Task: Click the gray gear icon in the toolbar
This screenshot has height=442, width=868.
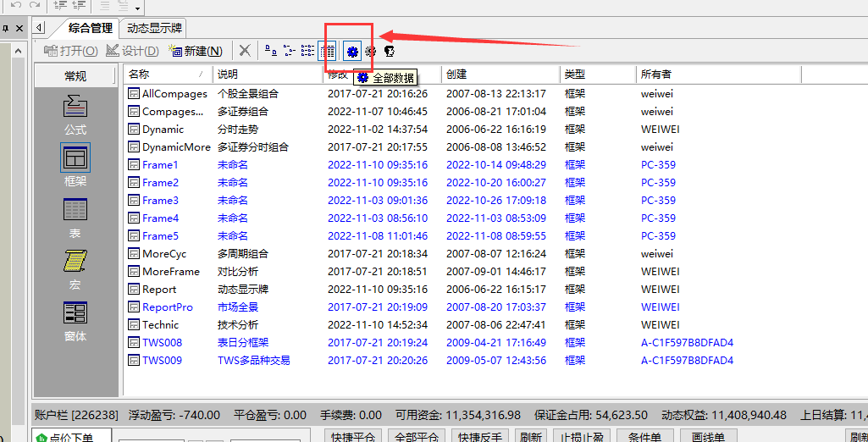Action: (371, 52)
